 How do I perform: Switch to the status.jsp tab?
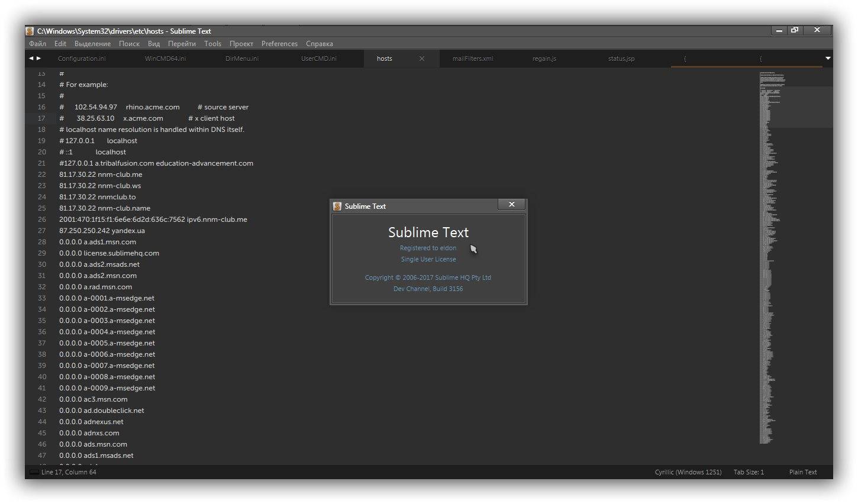621,59
